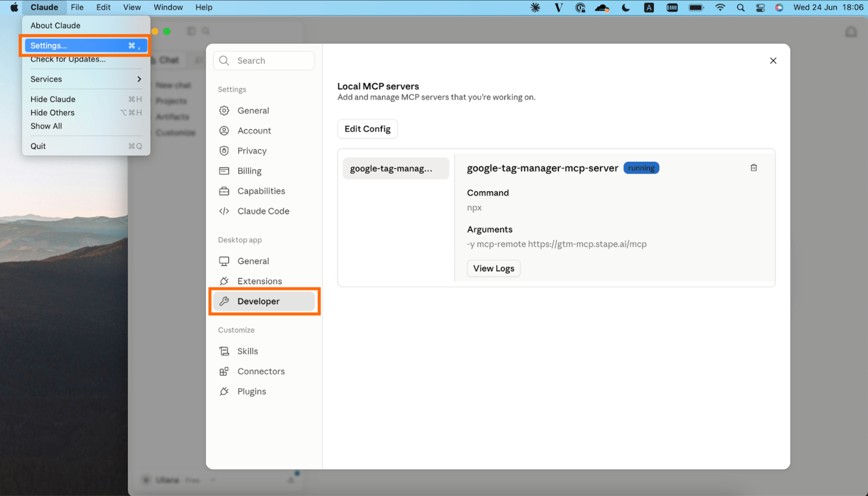Delete server with the trash icon

pyautogui.click(x=754, y=168)
